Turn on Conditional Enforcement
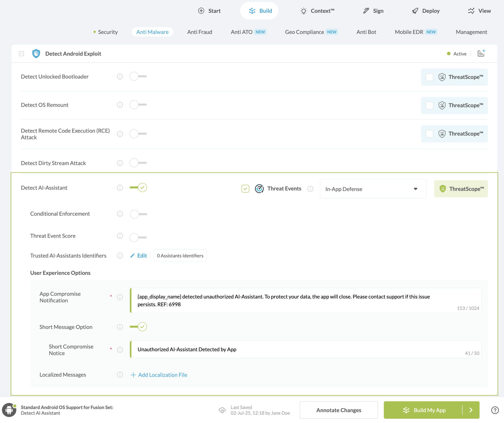Screen dimensions: 504x423 coord(138,214)
